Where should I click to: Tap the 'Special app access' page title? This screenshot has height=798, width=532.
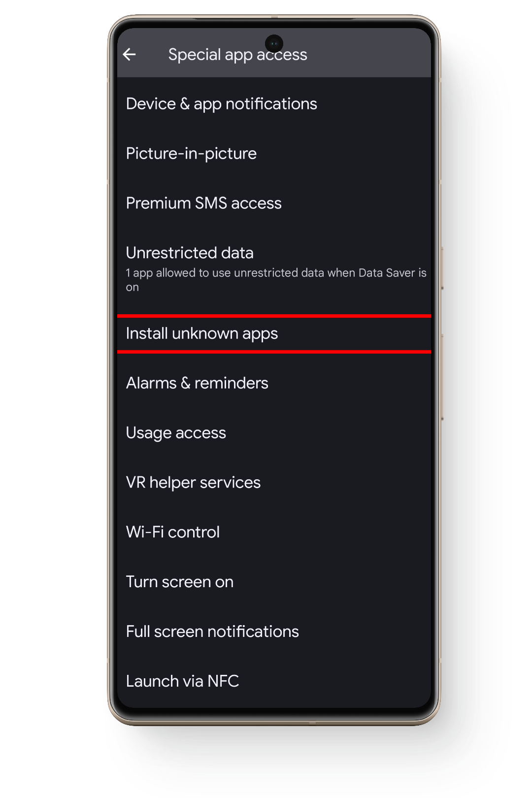(237, 55)
